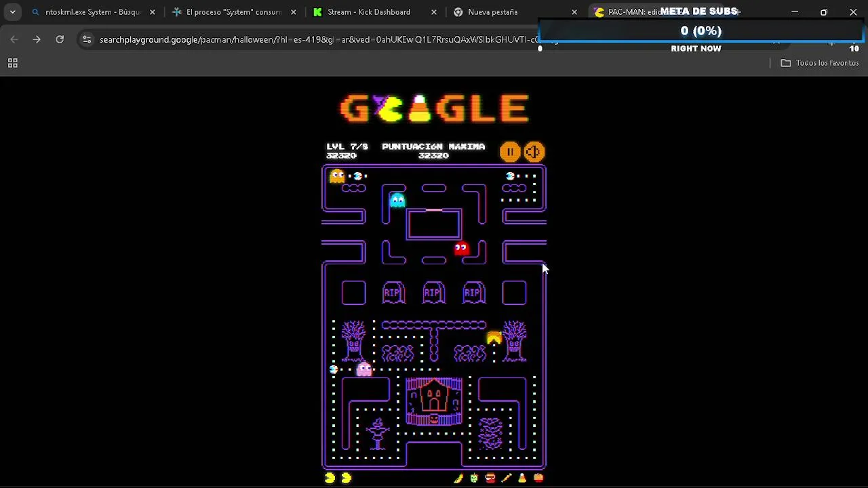The image size is (868, 488).
Task: Click the forward navigation arrow
Action: pyautogui.click(x=37, y=40)
